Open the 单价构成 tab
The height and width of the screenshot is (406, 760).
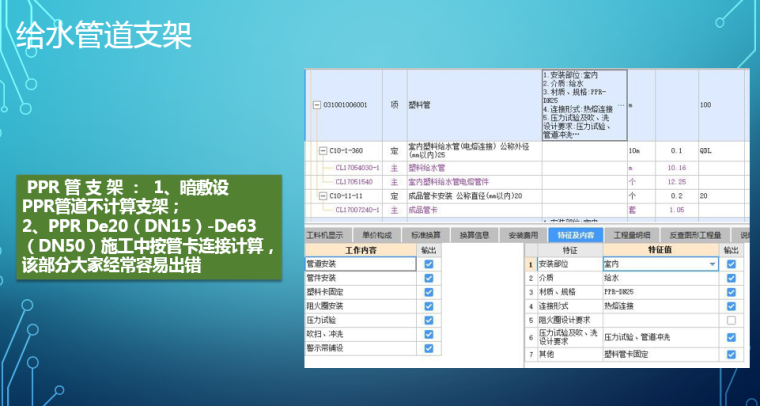coord(375,236)
